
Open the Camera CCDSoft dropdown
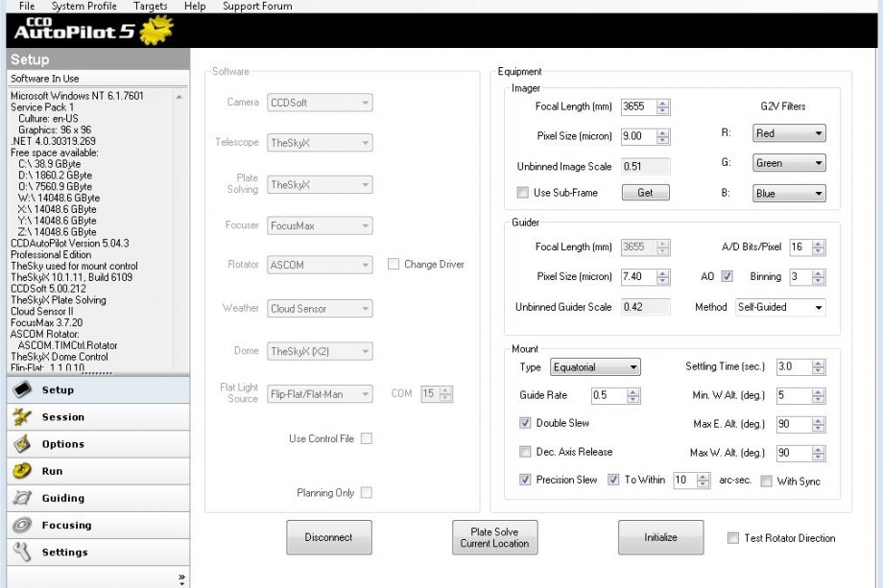(x=320, y=103)
